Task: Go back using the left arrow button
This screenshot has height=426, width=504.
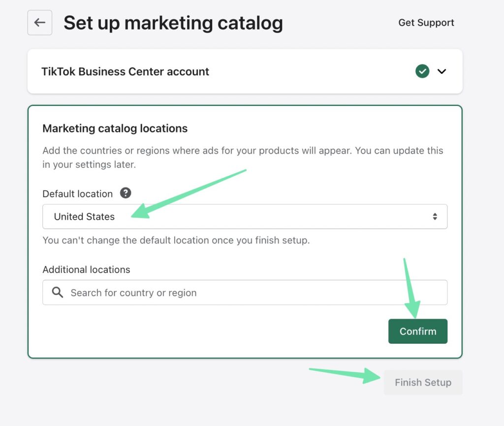Action: [39, 23]
